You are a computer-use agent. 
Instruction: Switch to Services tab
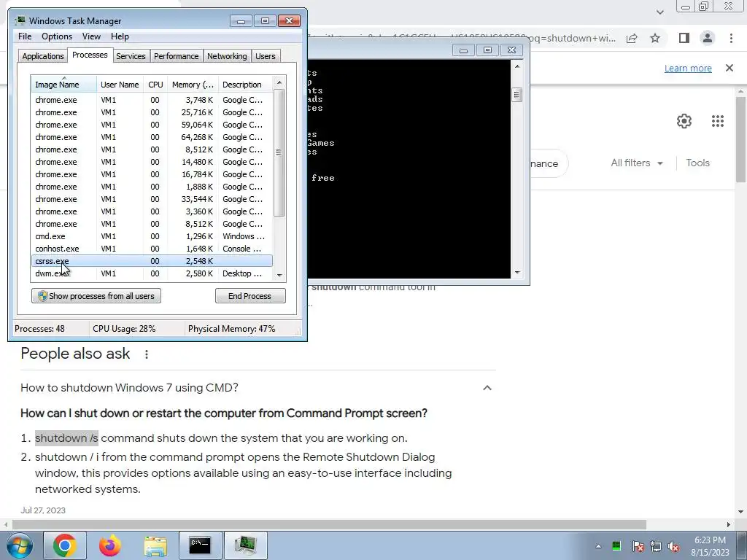click(131, 56)
